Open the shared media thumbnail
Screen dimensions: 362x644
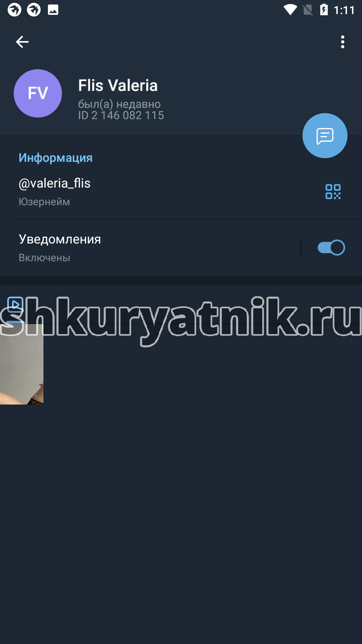click(x=22, y=364)
